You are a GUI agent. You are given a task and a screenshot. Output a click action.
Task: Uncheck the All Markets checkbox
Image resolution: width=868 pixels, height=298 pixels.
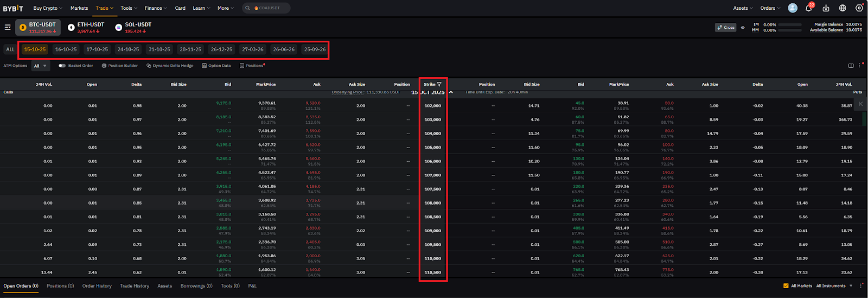(786, 286)
